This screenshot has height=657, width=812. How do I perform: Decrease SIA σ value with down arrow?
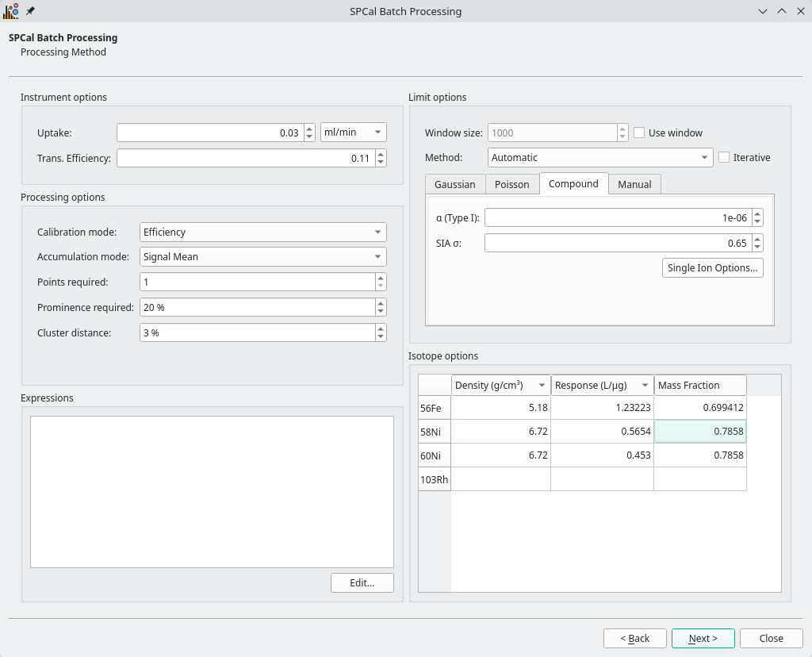coord(757,247)
